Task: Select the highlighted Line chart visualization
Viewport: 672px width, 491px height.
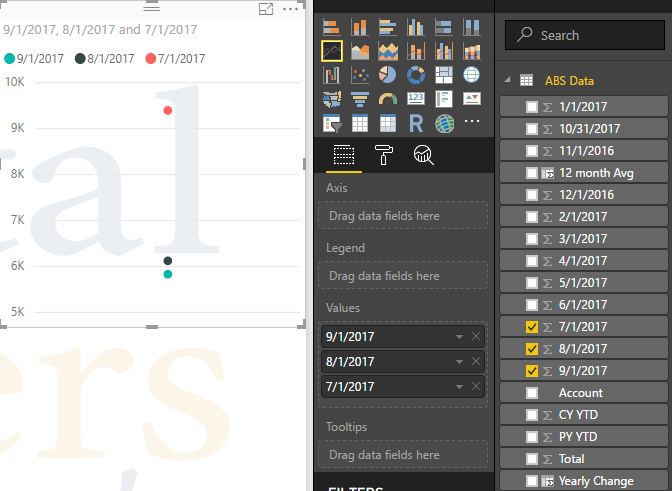Action: (332, 51)
